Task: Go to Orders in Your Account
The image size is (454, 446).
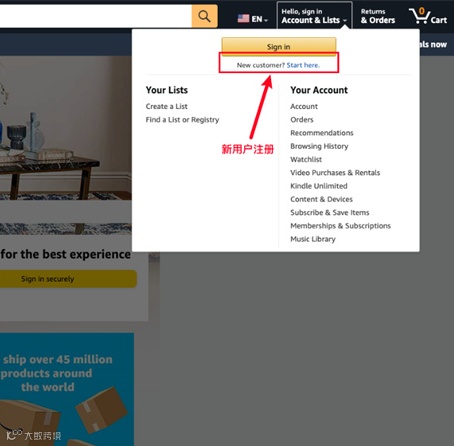Action: (302, 120)
